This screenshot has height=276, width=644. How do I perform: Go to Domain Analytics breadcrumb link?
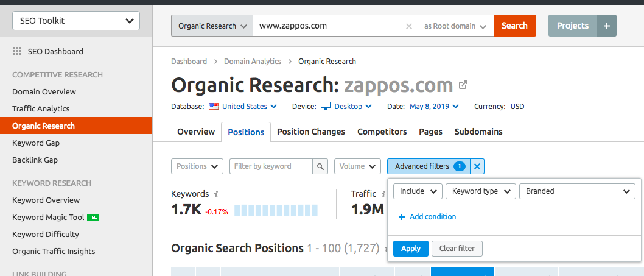pyautogui.click(x=253, y=62)
